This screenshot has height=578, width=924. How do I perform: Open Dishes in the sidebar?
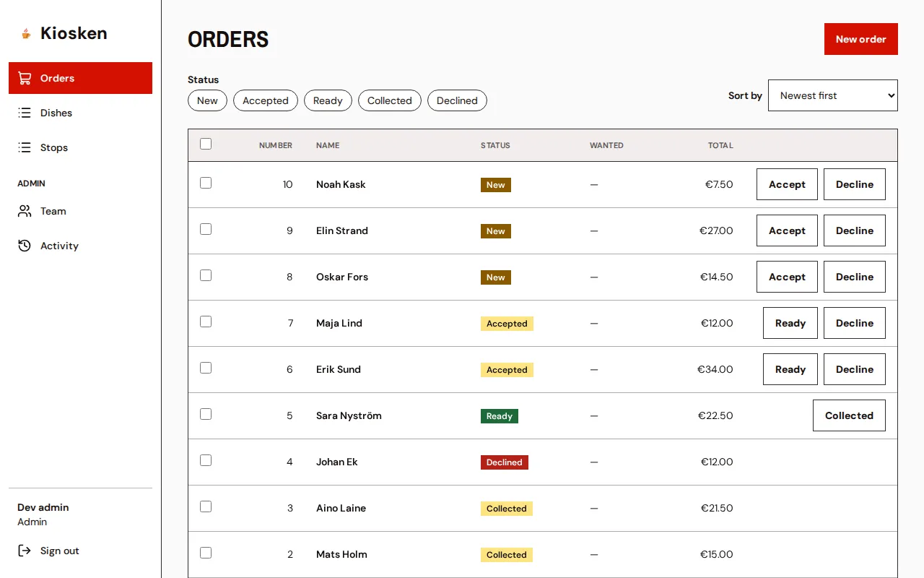point(80,113)
